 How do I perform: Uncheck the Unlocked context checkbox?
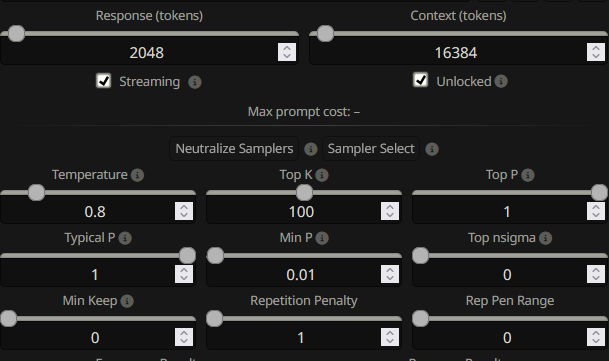[421, 80]
